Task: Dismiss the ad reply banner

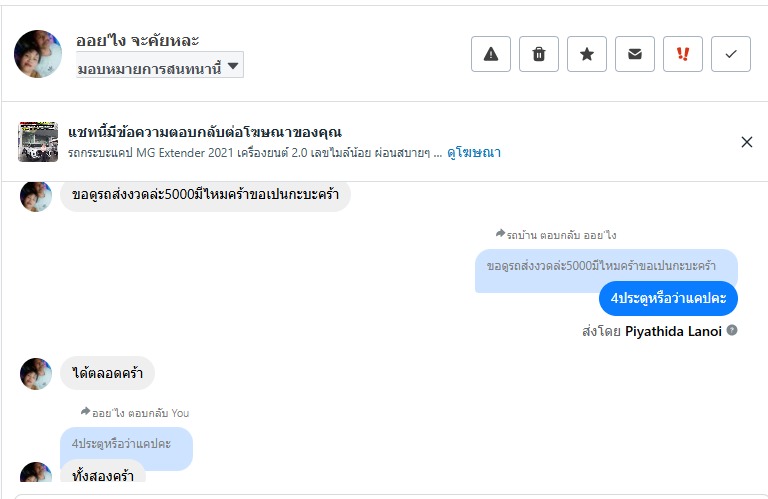Action: (746, 142)
